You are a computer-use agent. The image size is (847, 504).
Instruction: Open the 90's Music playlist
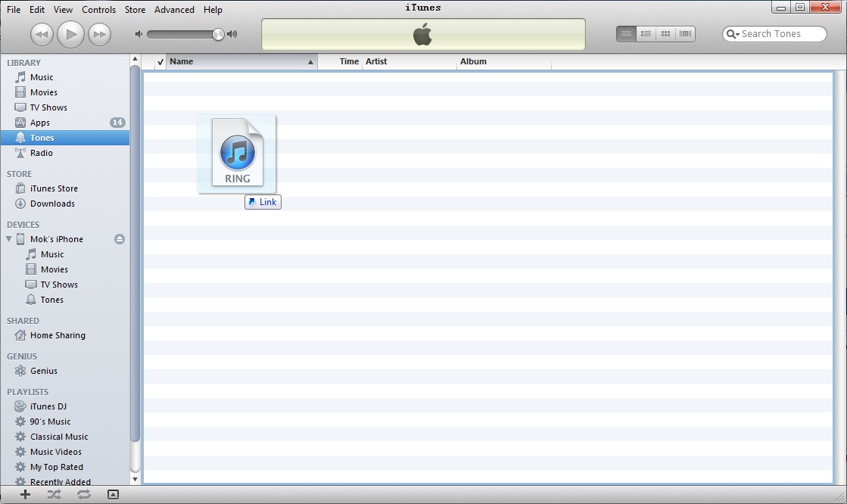(x=65, y=422)
